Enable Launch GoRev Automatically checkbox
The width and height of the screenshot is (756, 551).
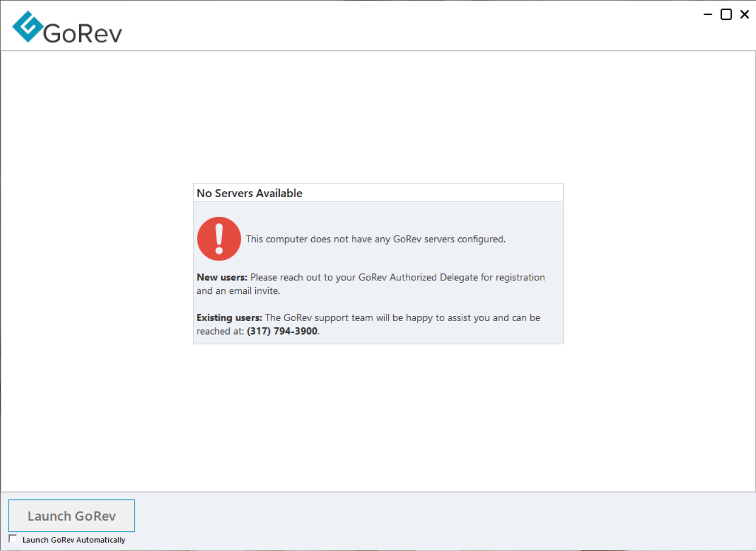13,539
